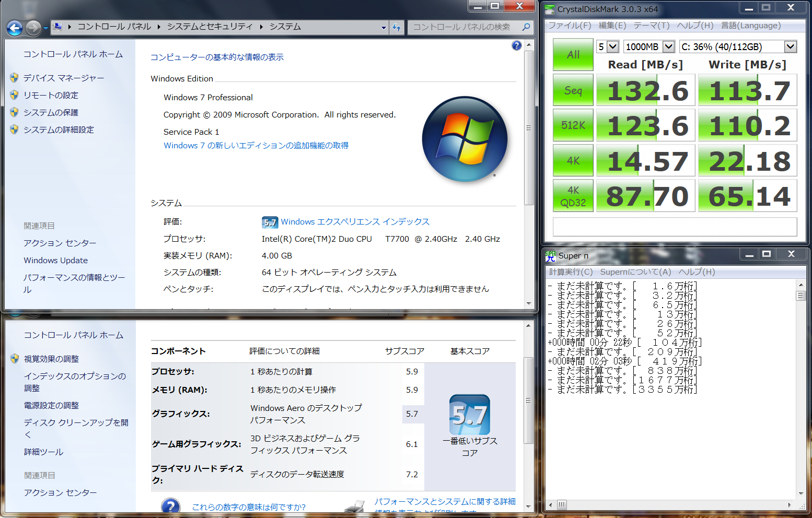Click コントロール パネル ホーム in system window

point(73,54)
